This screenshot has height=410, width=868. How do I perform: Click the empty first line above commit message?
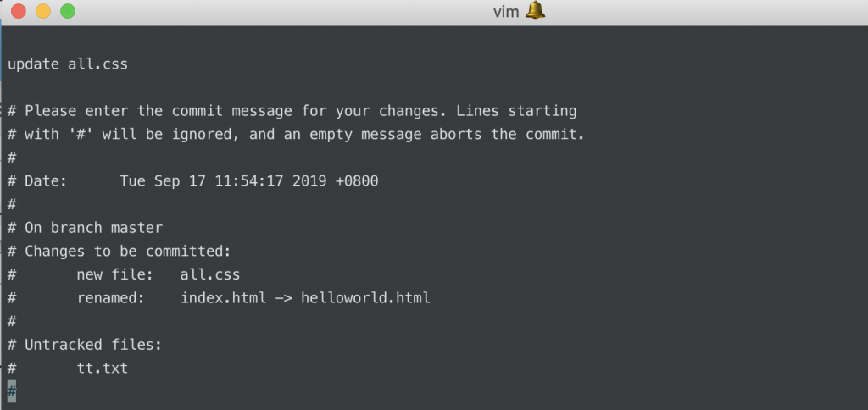[434, 41]
